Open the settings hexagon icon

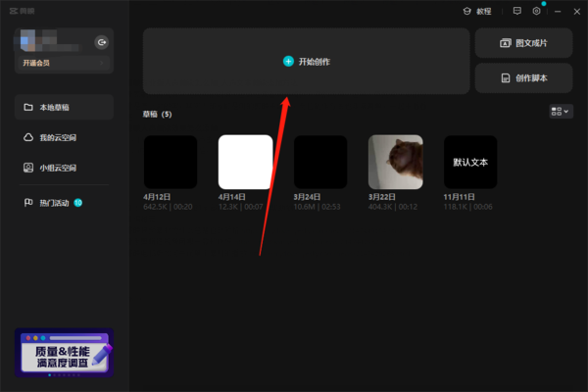pos(537,11)
